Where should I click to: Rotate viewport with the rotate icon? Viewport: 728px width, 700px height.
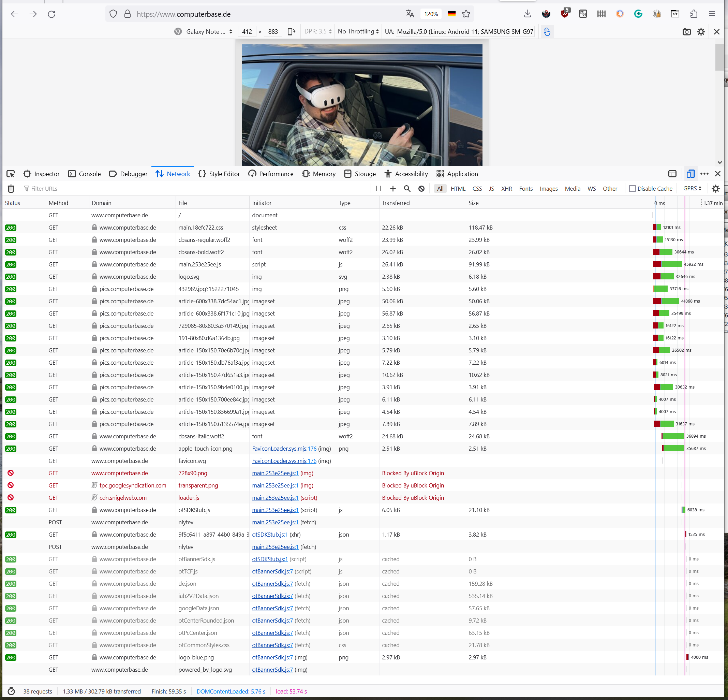click(x=292, y=32)
